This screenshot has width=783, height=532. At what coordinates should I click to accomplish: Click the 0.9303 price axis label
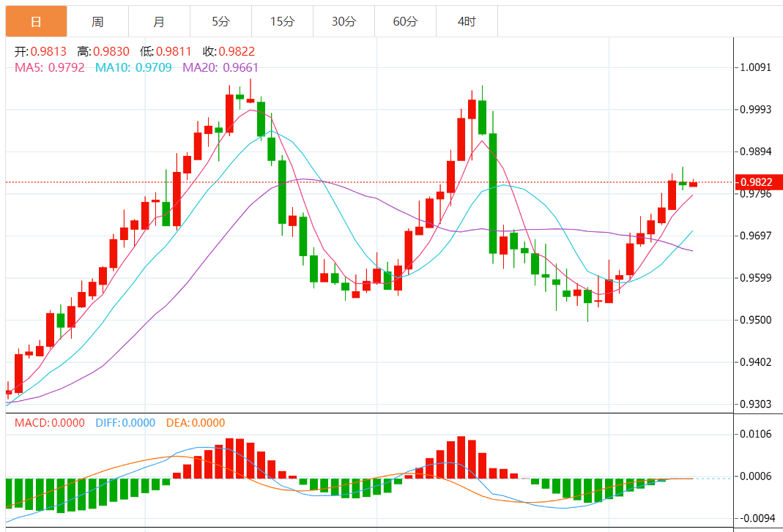756,404
